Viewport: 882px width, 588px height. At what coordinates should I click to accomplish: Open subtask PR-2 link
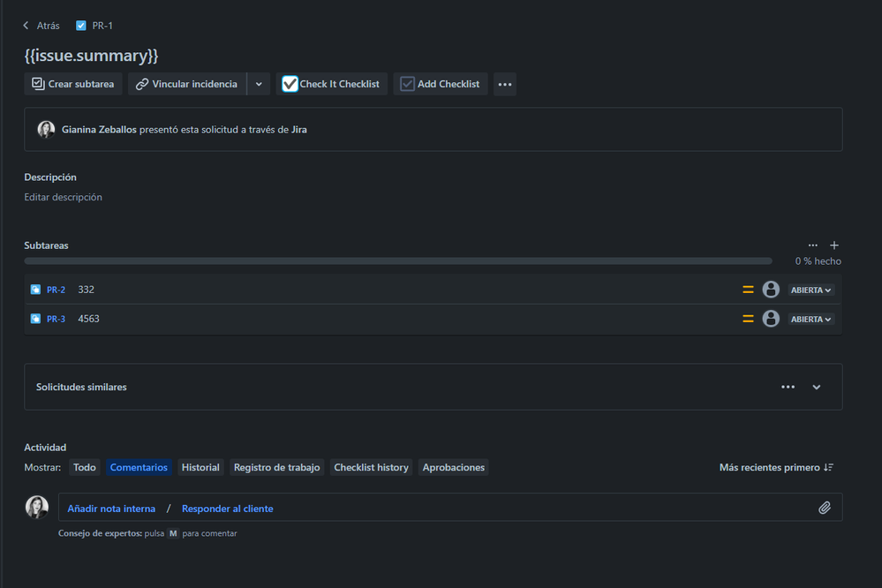click(56, 290)
